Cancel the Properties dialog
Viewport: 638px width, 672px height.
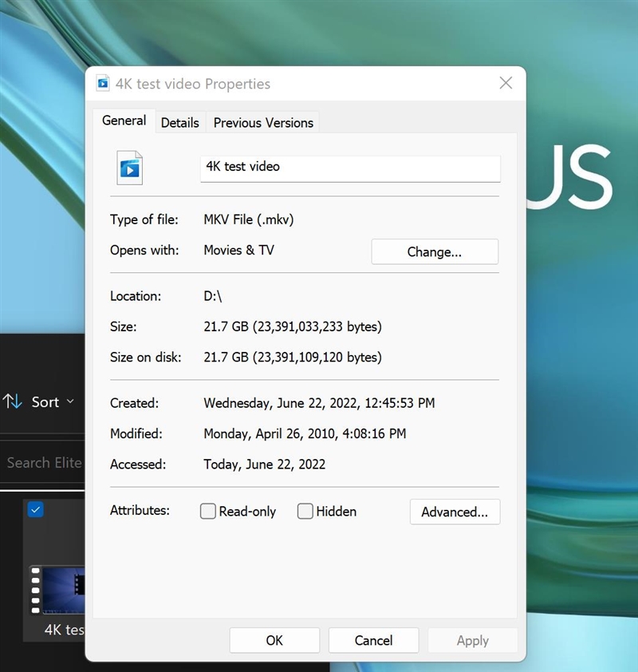tap(373, 640)
